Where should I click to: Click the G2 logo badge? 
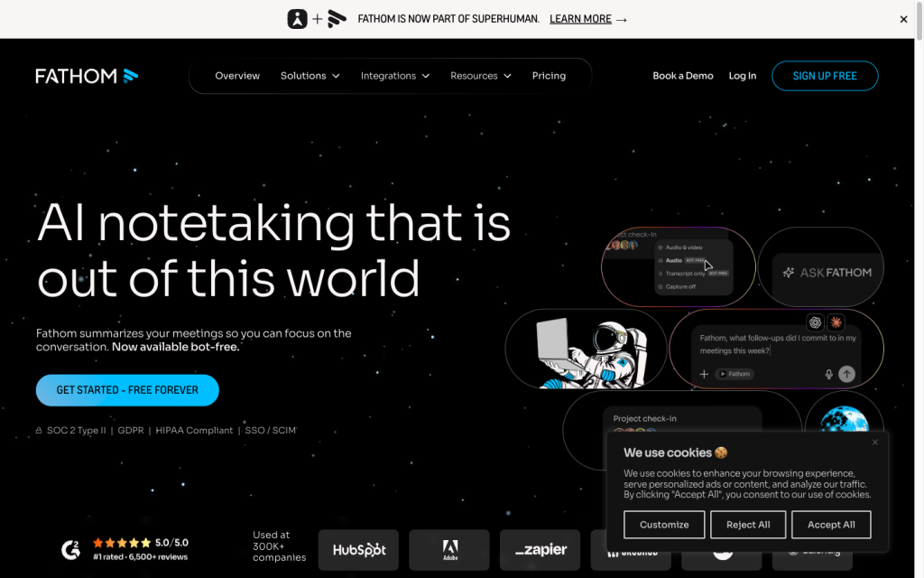point(70,550)
